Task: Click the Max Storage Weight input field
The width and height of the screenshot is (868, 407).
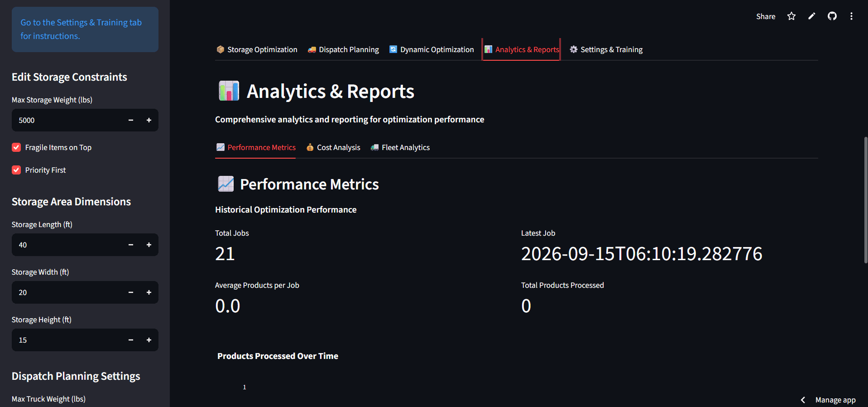Action: coord(67,120)
